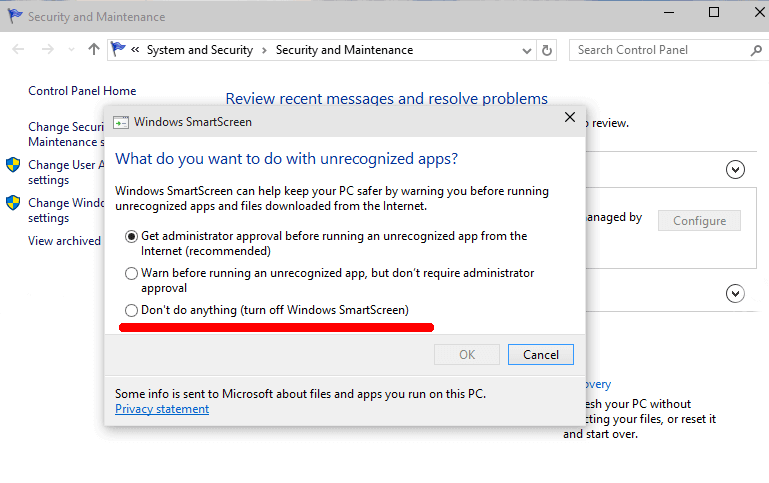Click Security and Maintenance breadcrumb
This screenshot has width=769, height=483.
pos(344,50)
